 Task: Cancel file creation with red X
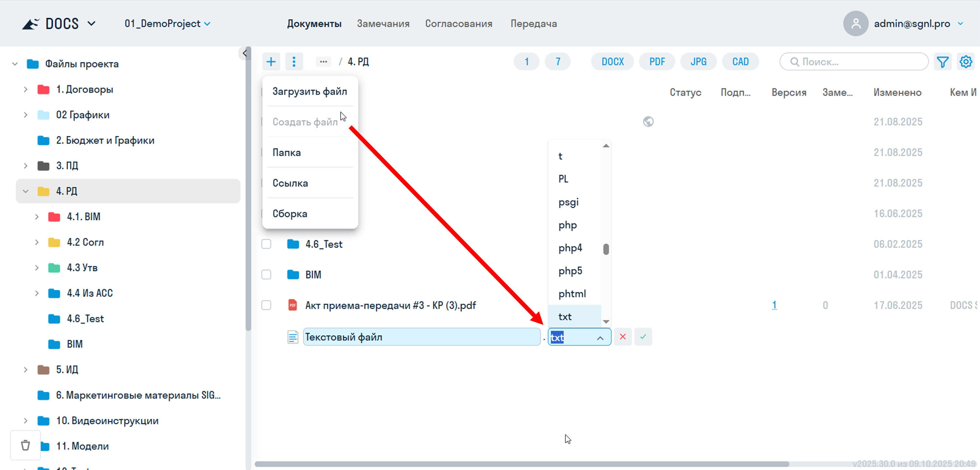(623, 337)
